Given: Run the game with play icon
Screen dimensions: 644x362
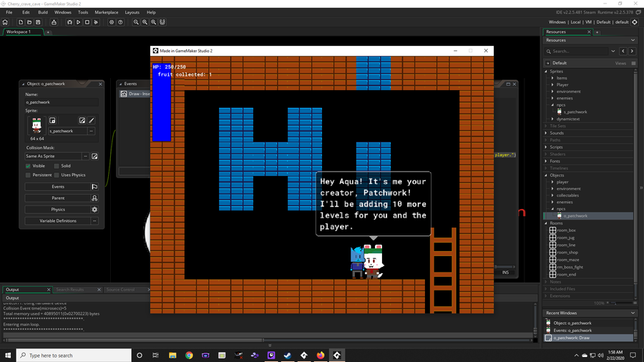Looking at the screenshot, I should (78, 22).
